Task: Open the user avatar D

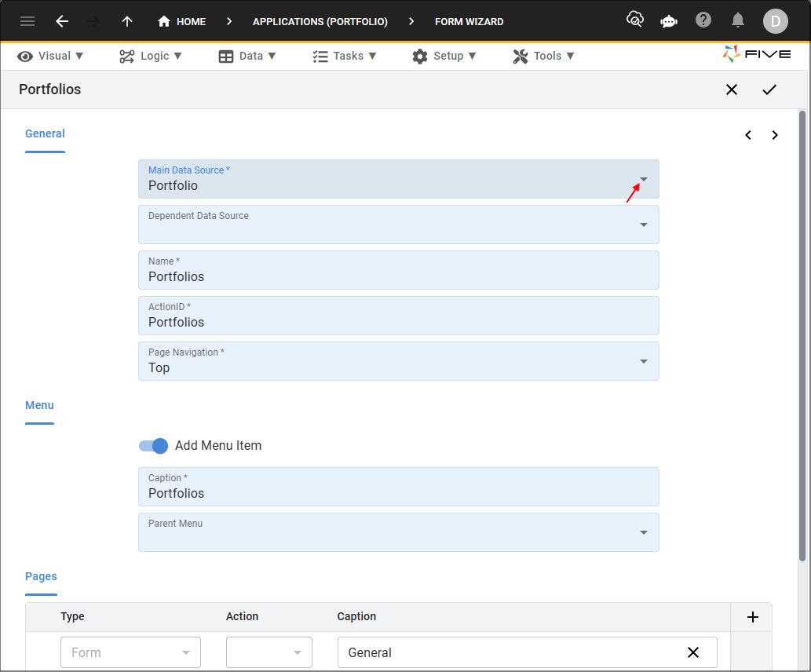Action: (776, 21)
